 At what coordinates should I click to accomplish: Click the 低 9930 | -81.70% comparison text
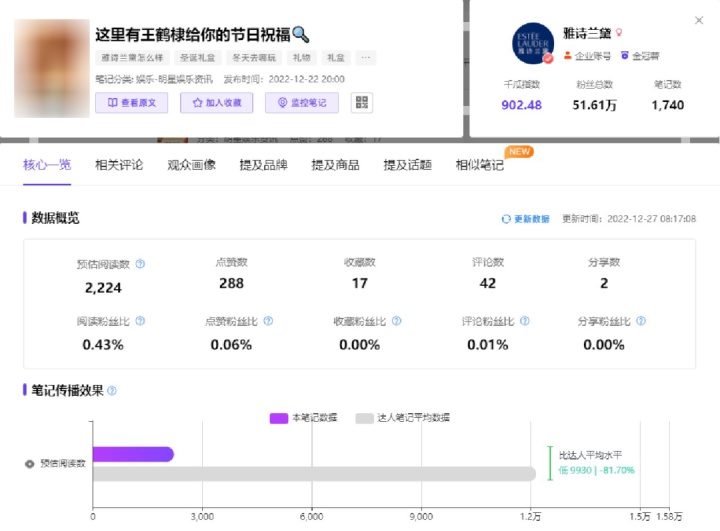point(596,470)
